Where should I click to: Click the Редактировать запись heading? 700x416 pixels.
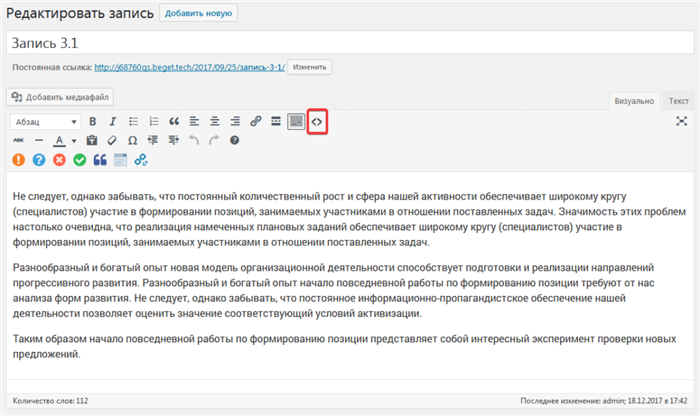point(80,13)
